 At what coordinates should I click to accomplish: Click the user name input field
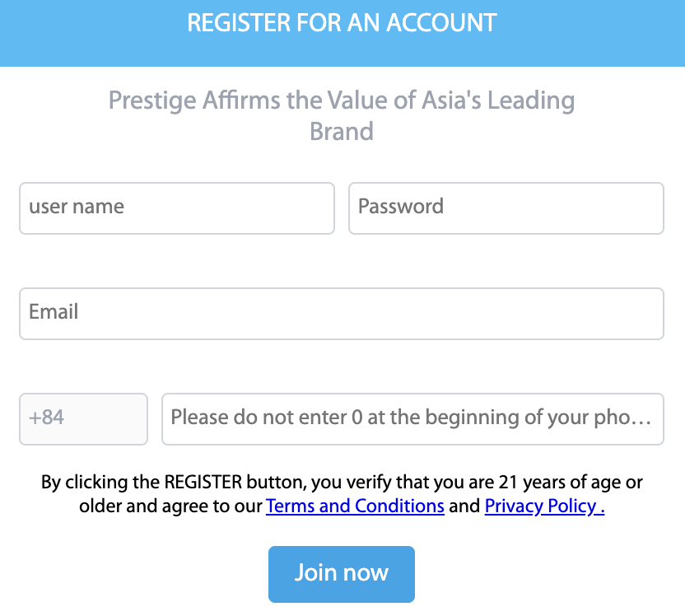pos(176,208)
